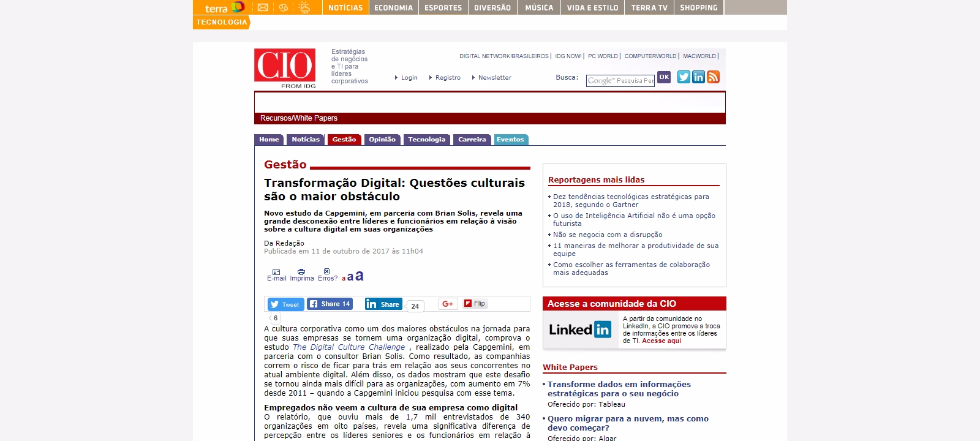Open Inteligência Artificial não é opção futurista article

coord(634,220)
